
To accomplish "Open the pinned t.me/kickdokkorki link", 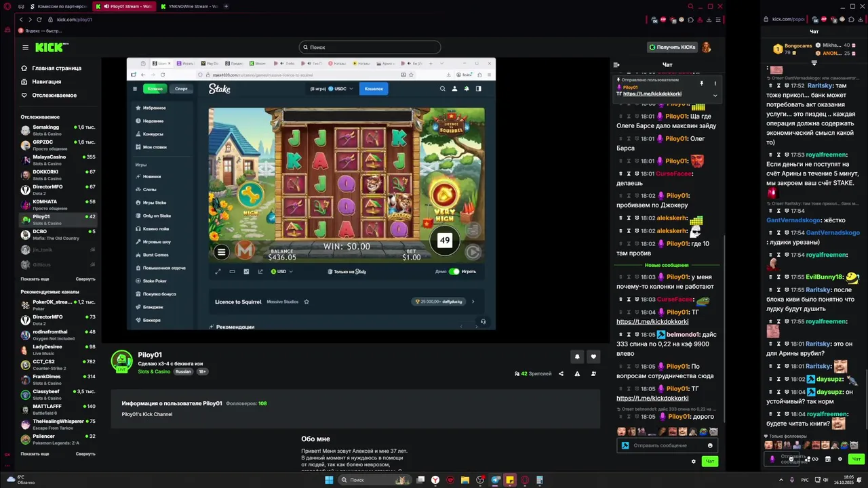I will tap(652, 94).
